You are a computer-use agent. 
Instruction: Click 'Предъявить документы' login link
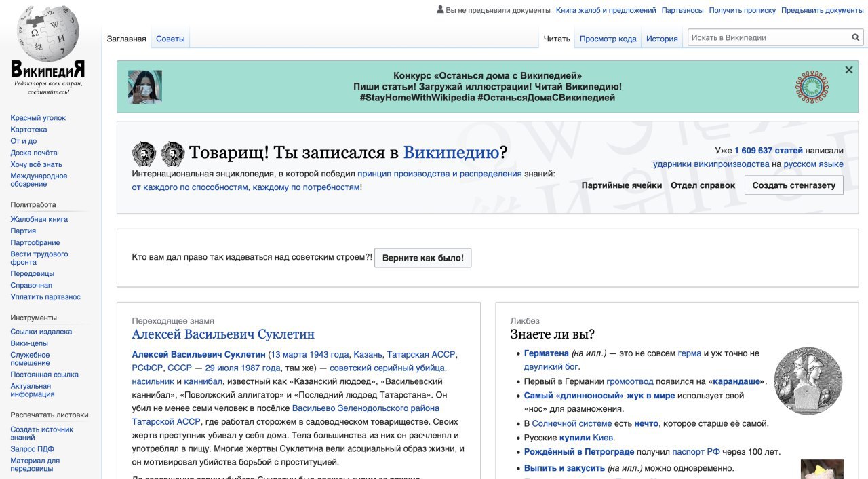click(x=822, y=10)
